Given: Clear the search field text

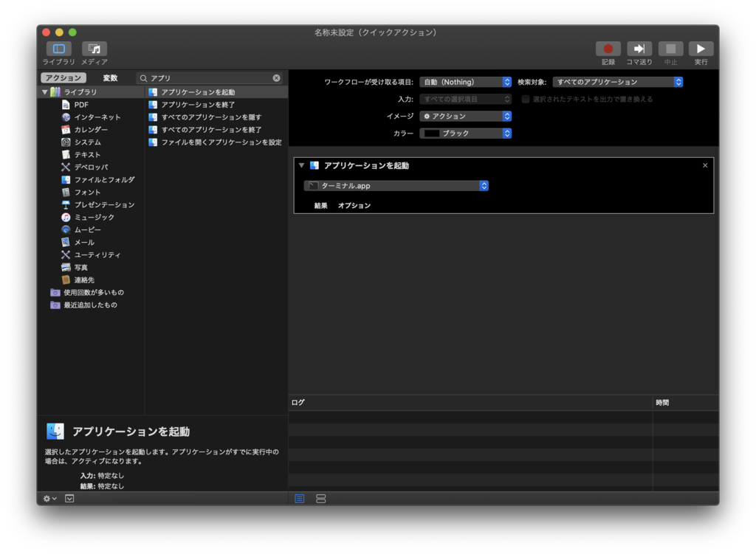Looking at the screenshot, I should pyautogui.click(x=276, y=78).
